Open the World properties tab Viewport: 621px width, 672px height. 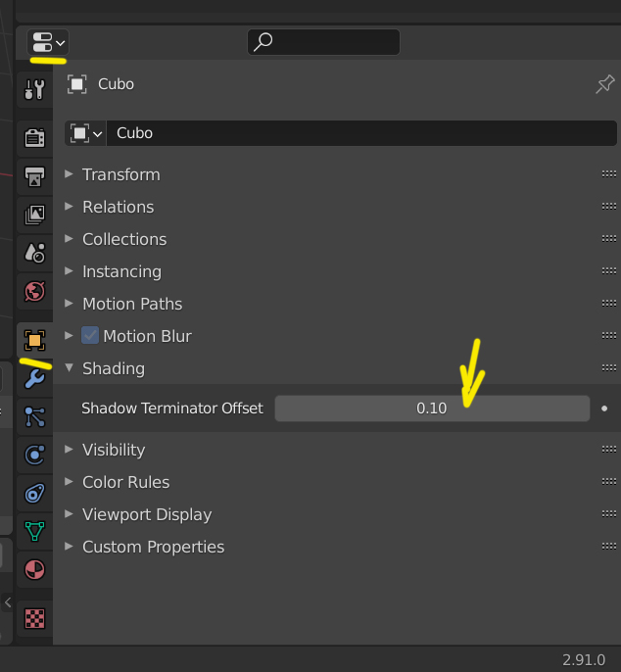click(35, 291)
